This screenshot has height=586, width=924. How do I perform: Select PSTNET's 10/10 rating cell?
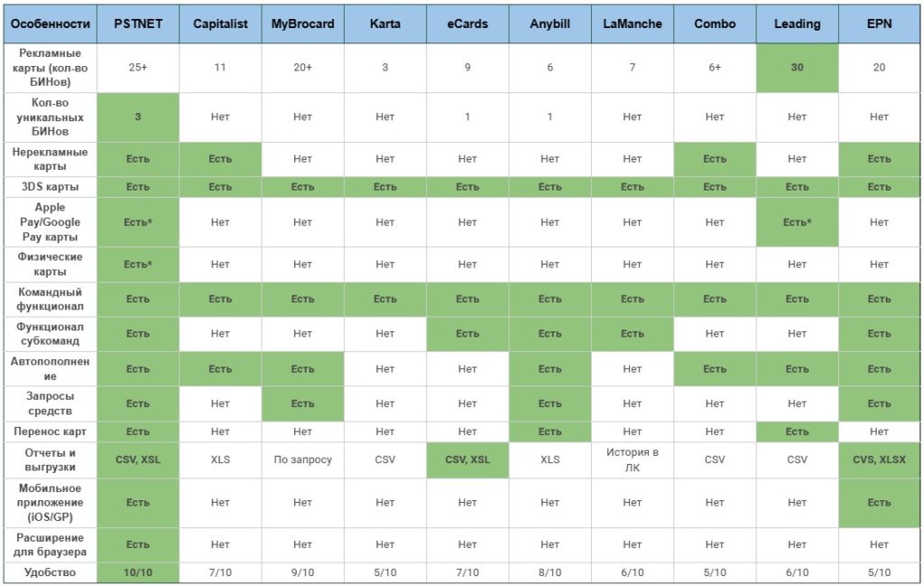coord(138,572)
